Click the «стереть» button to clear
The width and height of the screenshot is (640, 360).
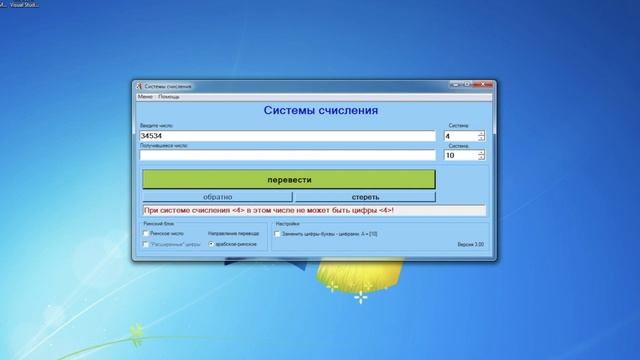tap(365, 197)
